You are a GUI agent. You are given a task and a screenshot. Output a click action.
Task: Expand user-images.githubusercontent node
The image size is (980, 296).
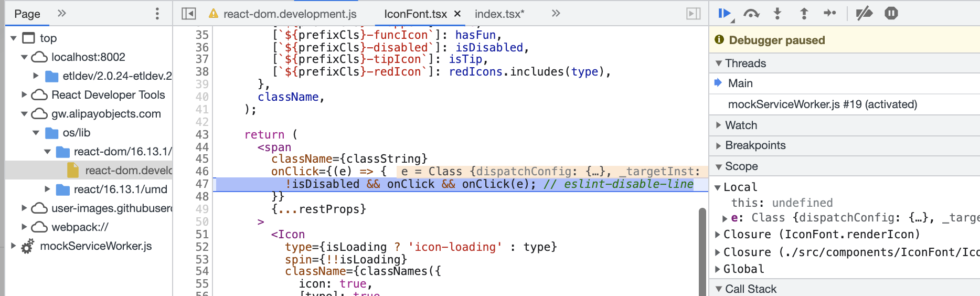pos(25,208)
